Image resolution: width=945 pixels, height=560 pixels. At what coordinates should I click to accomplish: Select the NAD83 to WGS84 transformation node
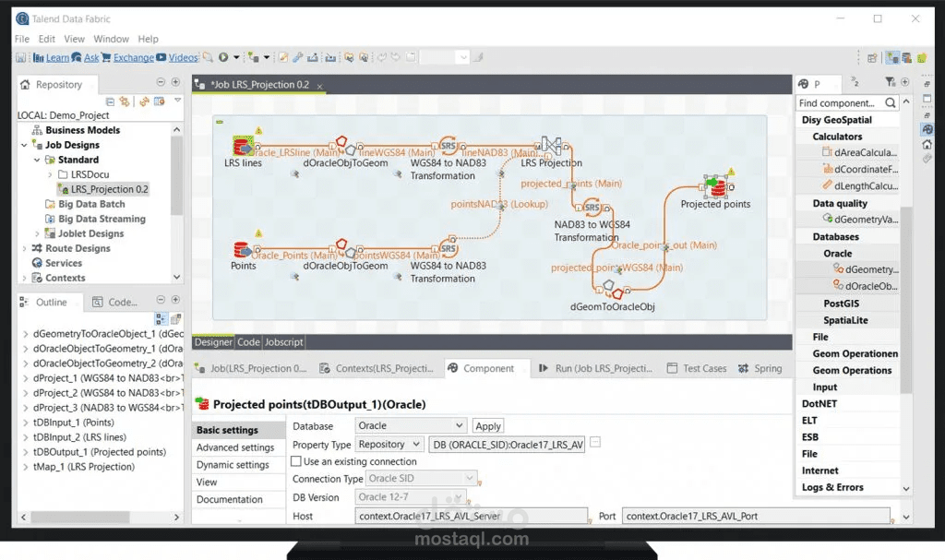pos(592,208)
